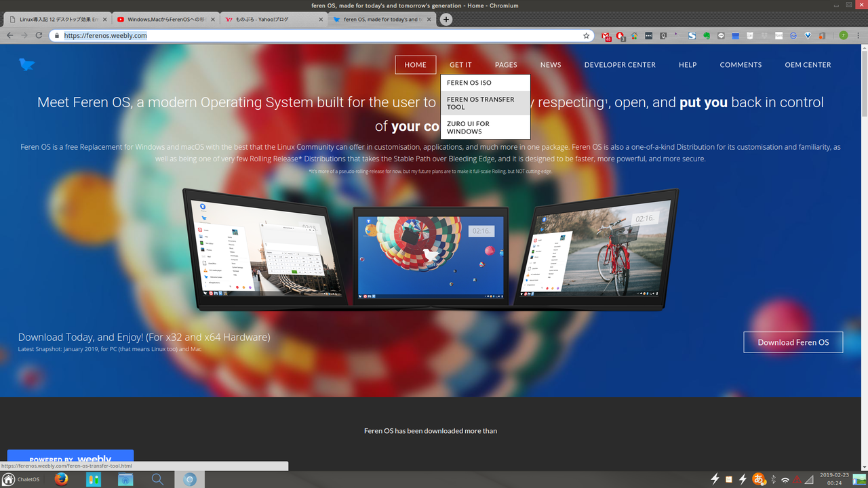Click the Bluetooth tray icon
Viewport: 868px width, 488px height.
point(773,480)
